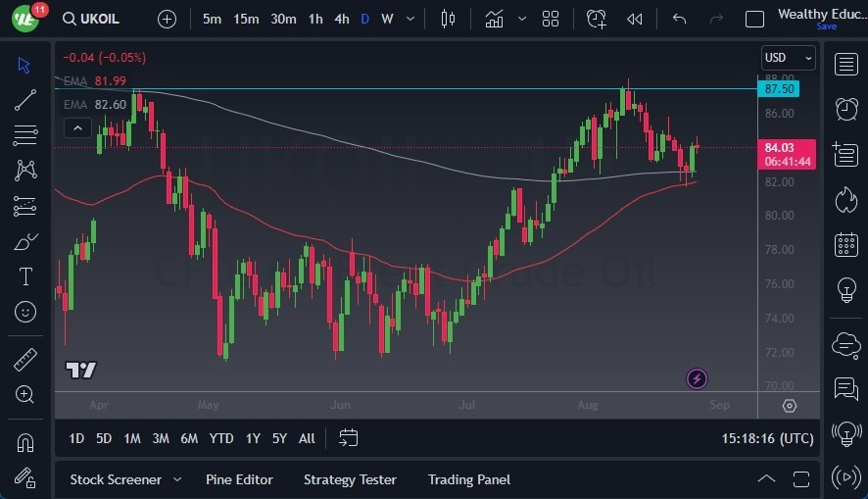This screenshot has height=499, width=868.
Task: Expand the indicator templates dropdown arrow
Action: tap(522, 20)
